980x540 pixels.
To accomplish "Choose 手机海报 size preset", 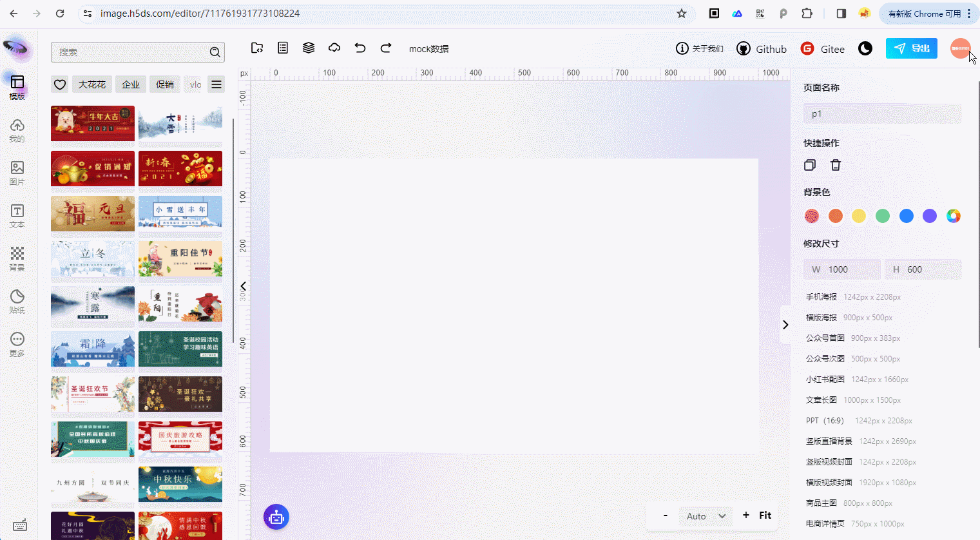I will (853, 297).
